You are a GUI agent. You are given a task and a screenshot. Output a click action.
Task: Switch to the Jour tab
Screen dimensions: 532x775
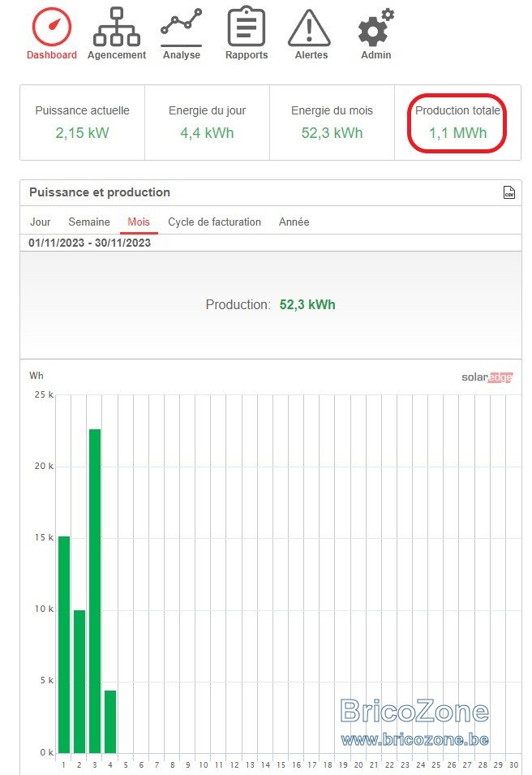click(40, 222)
